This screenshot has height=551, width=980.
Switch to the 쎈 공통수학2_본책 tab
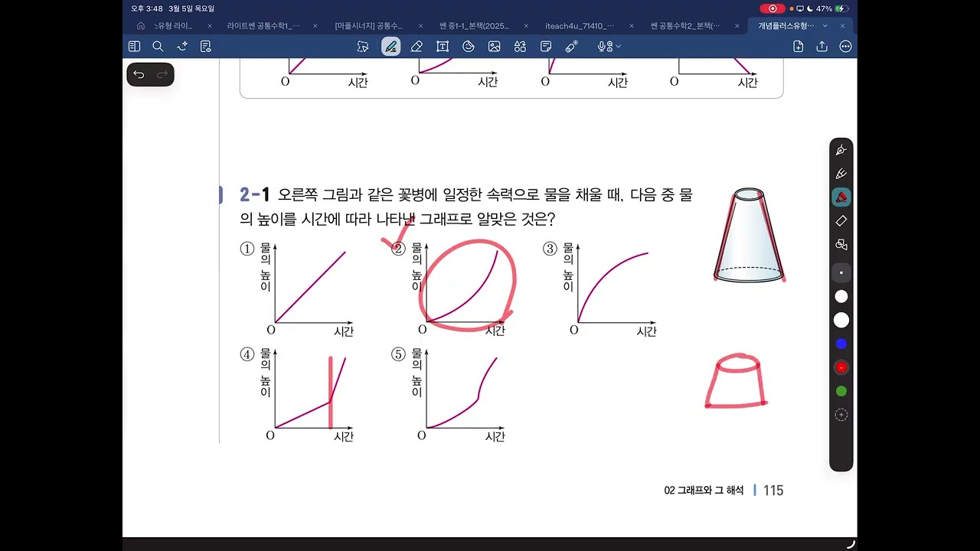pos(686,25)
